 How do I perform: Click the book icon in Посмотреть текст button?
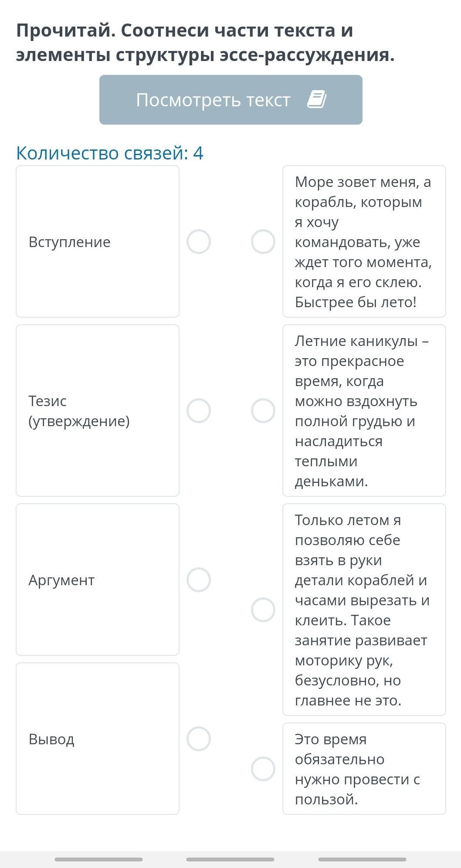317,99
